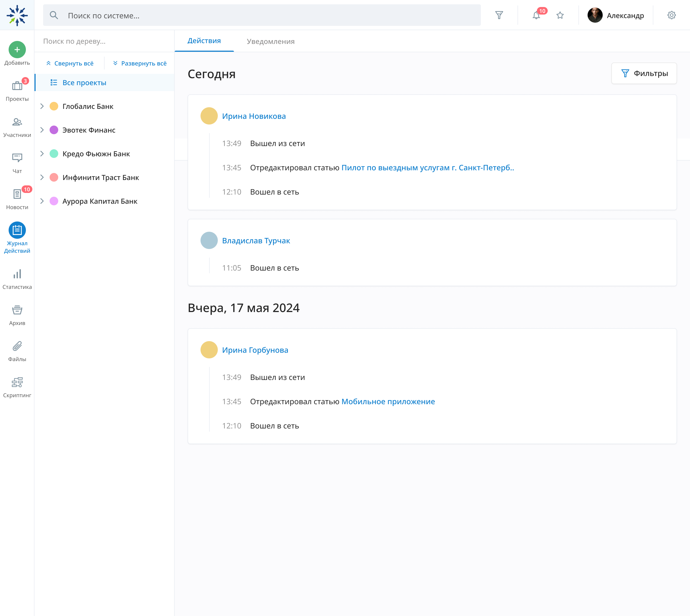Open the Statistics bar chart icon
This screenshot has height=616, width=690.
(x=17, y=274)
